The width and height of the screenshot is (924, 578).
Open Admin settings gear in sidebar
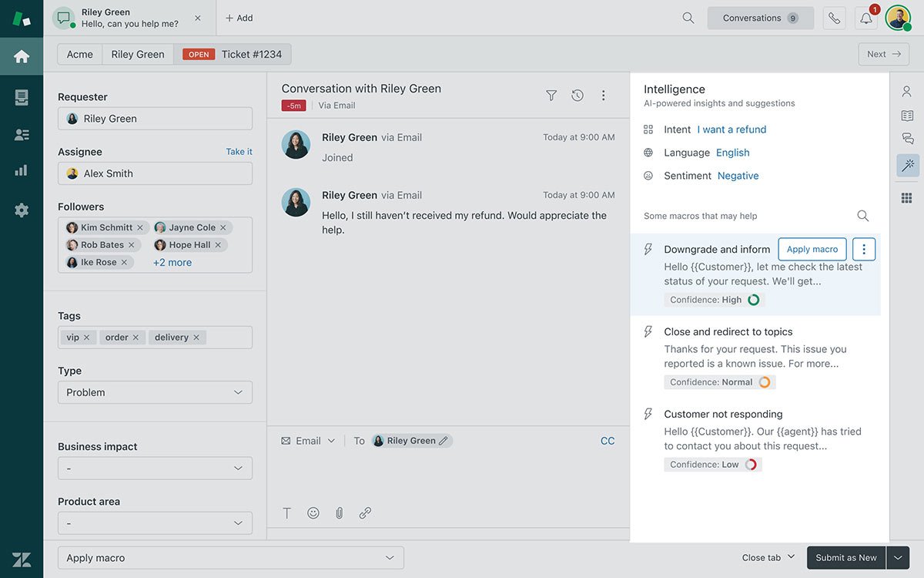pos(22,210)
